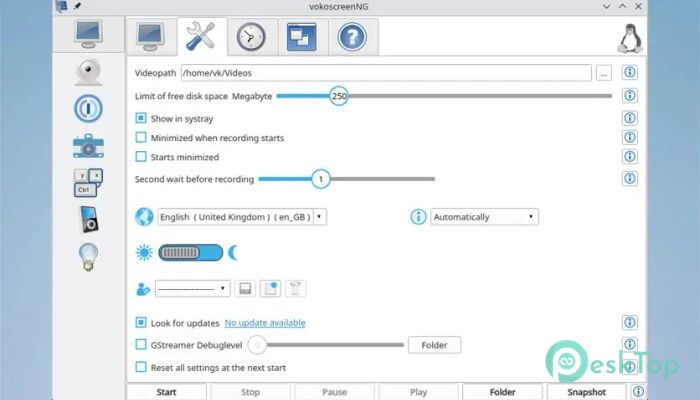Screen dimensions: 700x400
Task: Show info for Show in systray
Action: (x=630, y=118)
